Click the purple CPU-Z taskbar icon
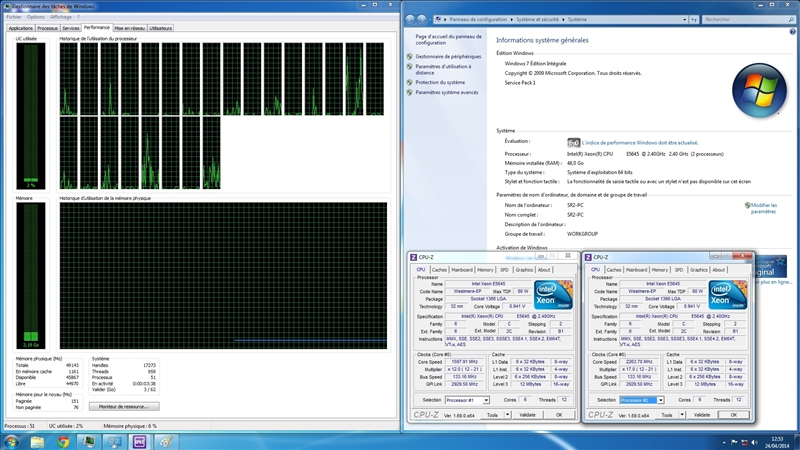 point(139,441)
